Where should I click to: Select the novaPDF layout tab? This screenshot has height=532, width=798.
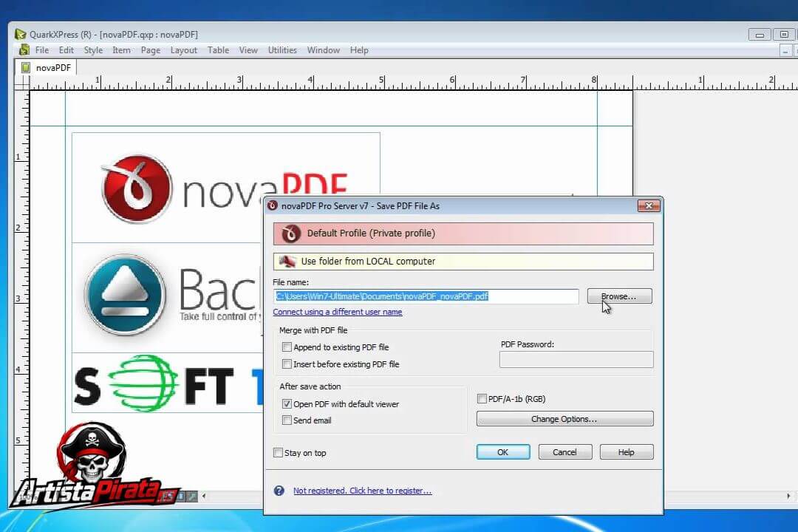pyautogui.click(x=47, y=67)
